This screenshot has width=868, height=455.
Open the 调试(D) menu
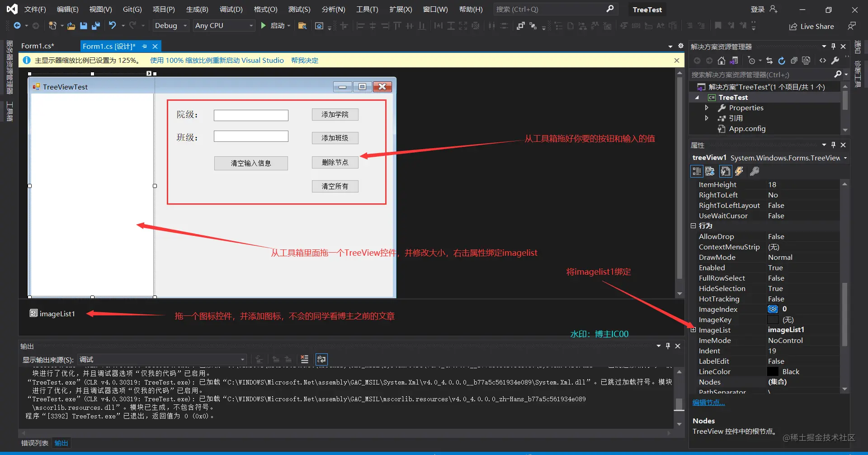(231, 9)
